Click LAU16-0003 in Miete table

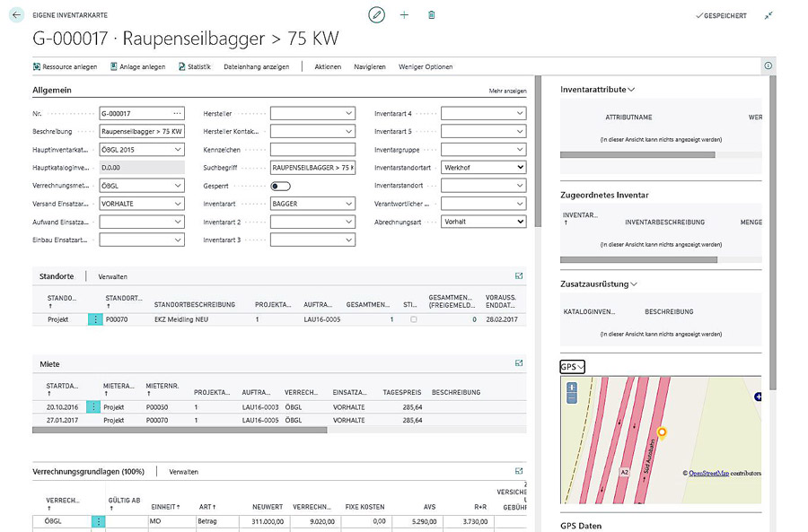point(260,407)
